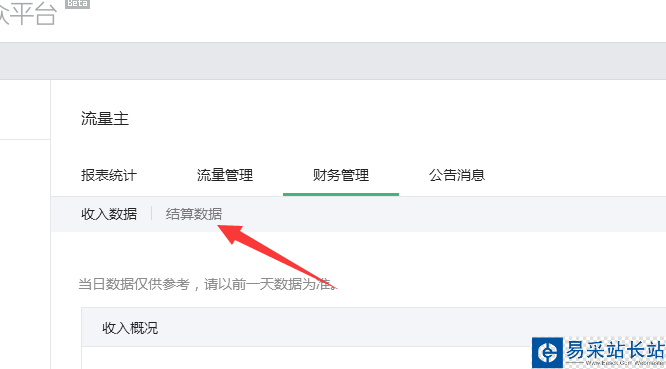This screenshot has height=369, width=666.
Task: Click the red arrow annotation head
Action: pyautogui.click(x=230, y=233)
